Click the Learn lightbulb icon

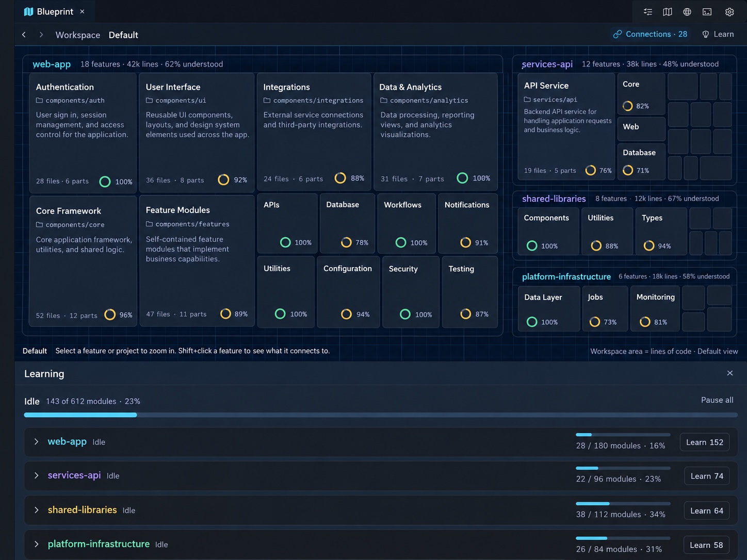tap(706, 34)
